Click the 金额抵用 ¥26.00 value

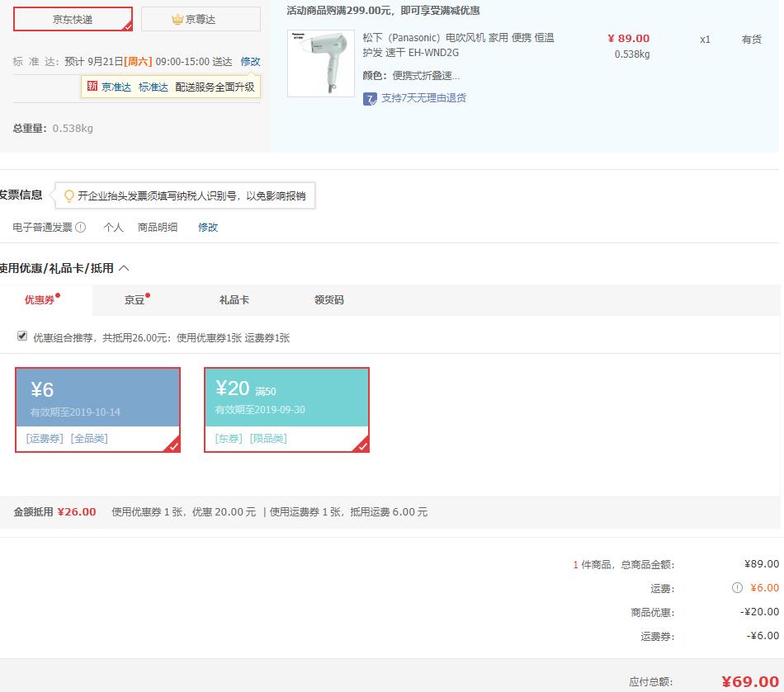pos(77,512)
